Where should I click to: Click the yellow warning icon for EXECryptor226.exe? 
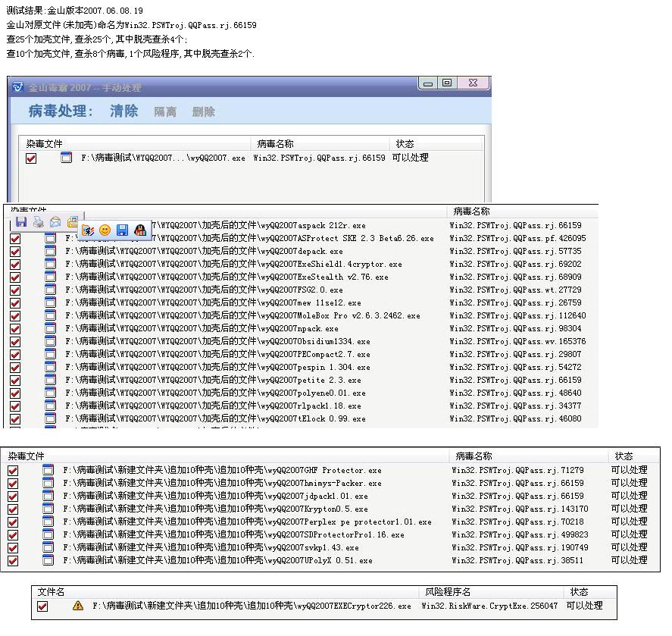(x=77, y=606)
